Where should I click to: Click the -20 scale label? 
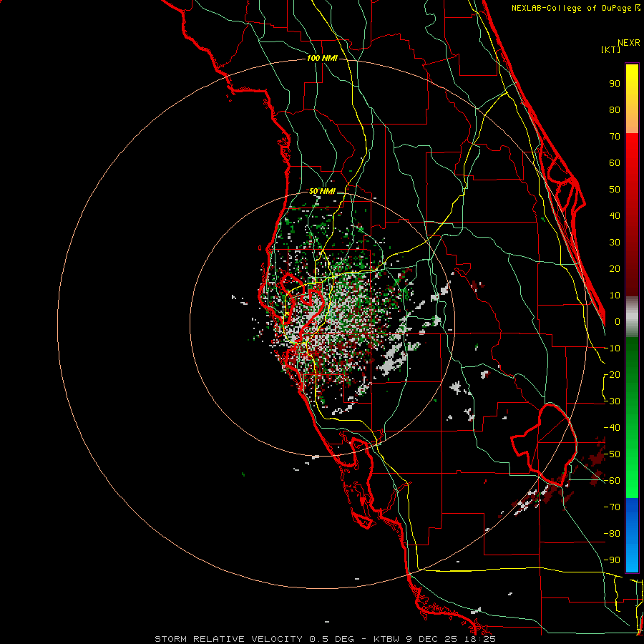tap(612, 375)
